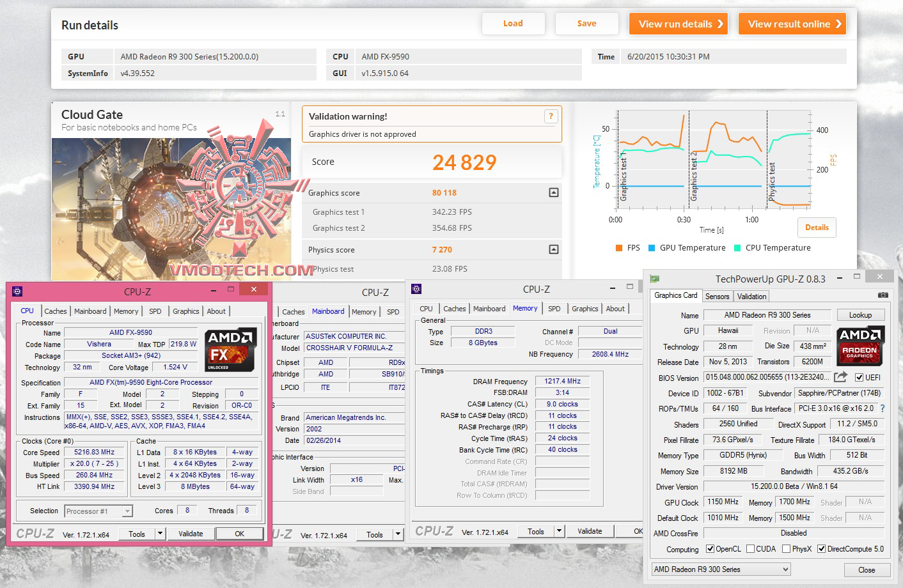Collapse the Graphics score section

point(554,192)
